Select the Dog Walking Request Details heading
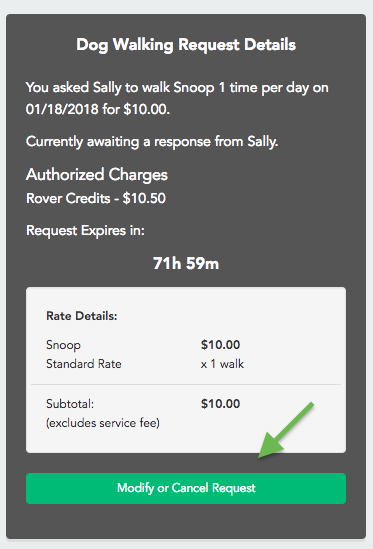 coord(186,45)
